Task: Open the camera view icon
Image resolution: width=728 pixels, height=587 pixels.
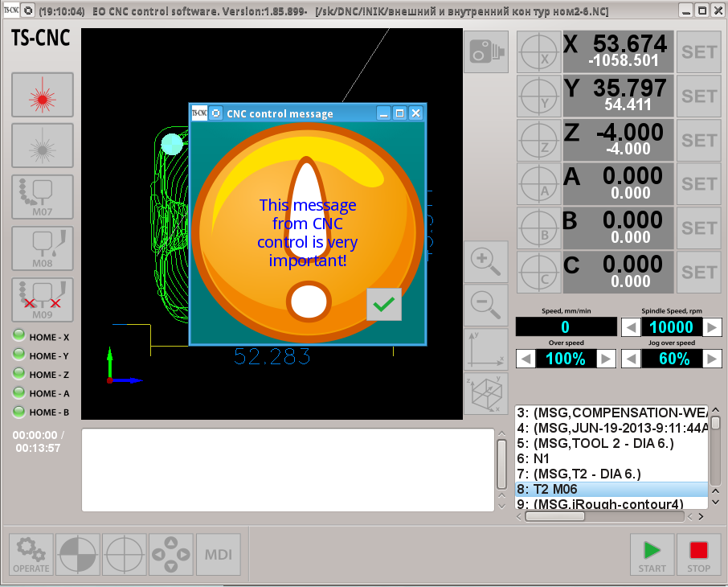Action: (486, 52)
